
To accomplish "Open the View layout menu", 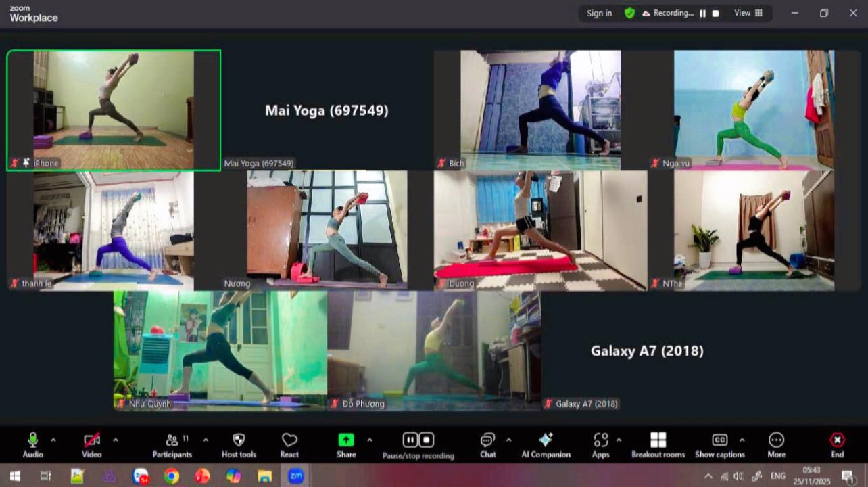I will [x=748, y=13].
